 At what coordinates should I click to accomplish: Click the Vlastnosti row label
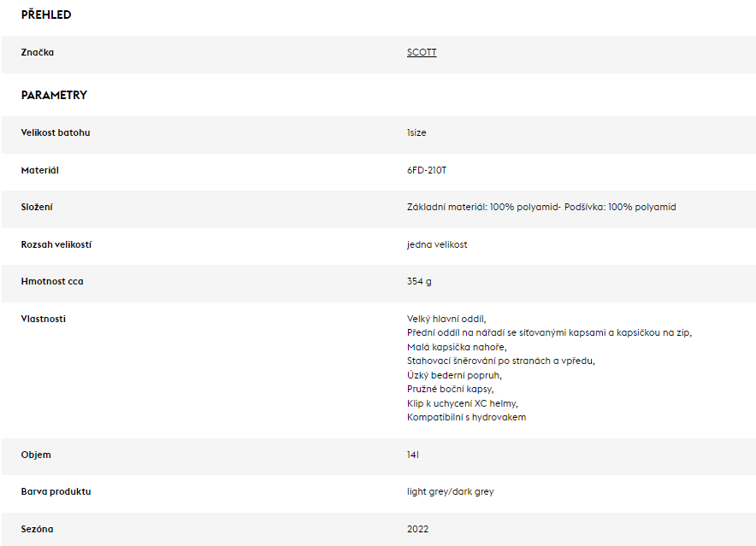point(44,319)
